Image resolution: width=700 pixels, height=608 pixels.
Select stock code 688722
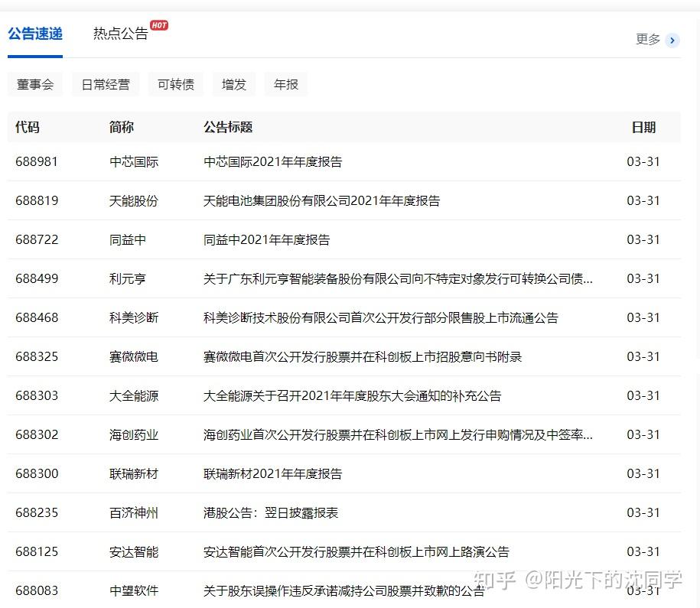coord(37,239)
